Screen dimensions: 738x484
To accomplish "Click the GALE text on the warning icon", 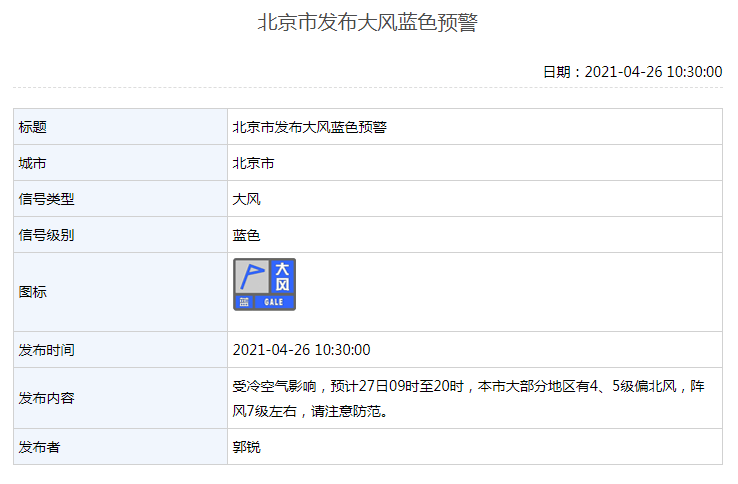I will tap(274, 302).
